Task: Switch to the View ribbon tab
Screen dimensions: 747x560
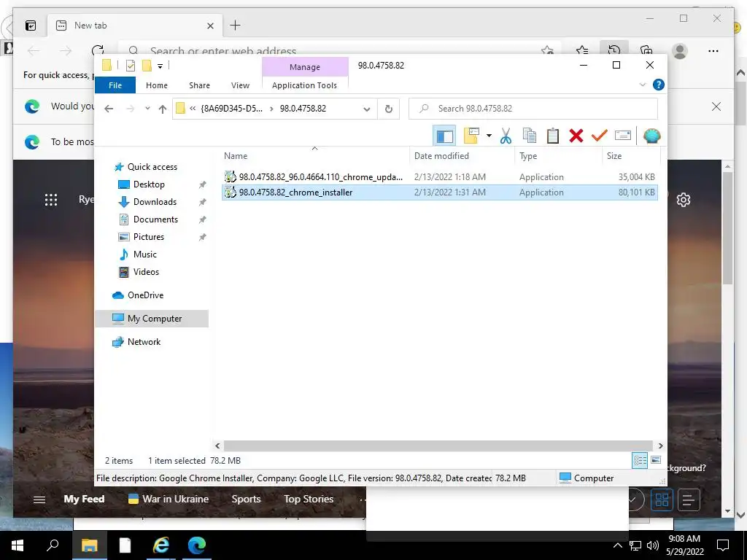Action: coord(240,85)
